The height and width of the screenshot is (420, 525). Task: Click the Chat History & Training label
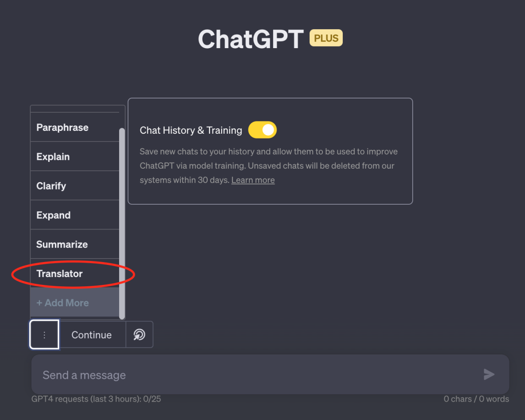coord(191,130)
